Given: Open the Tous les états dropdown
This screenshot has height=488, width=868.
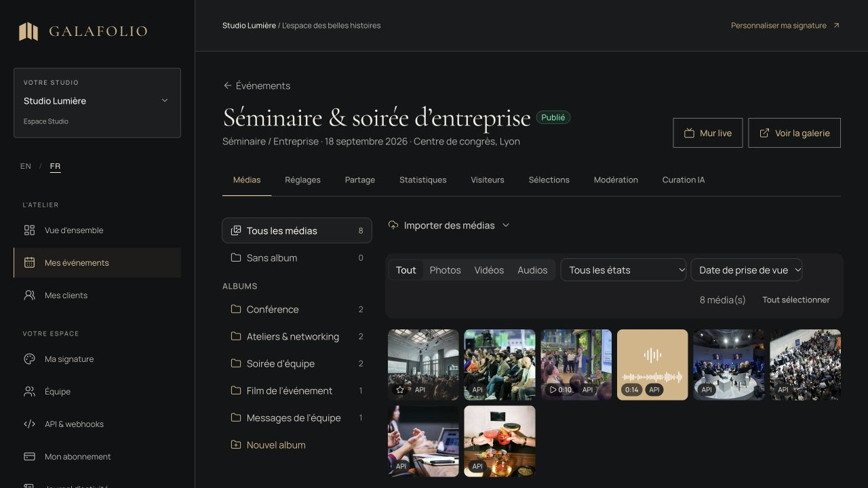Looking at the screenshot, I should tap(623, 270).
